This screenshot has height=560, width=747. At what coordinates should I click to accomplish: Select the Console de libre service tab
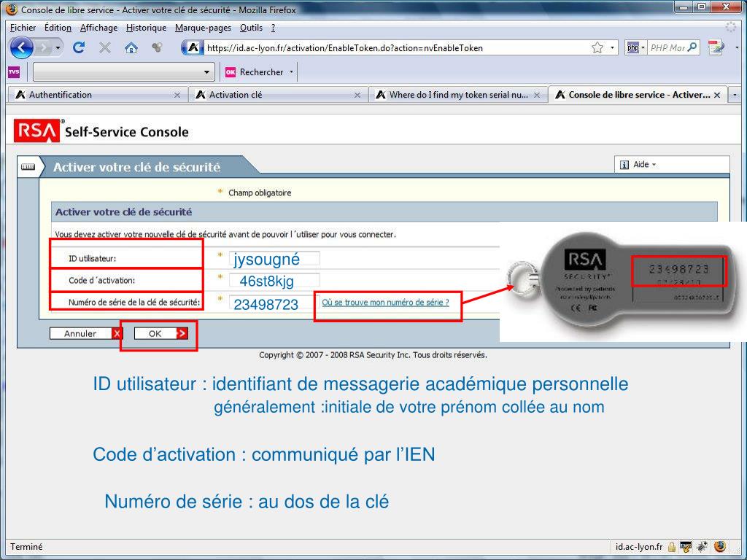638,95
